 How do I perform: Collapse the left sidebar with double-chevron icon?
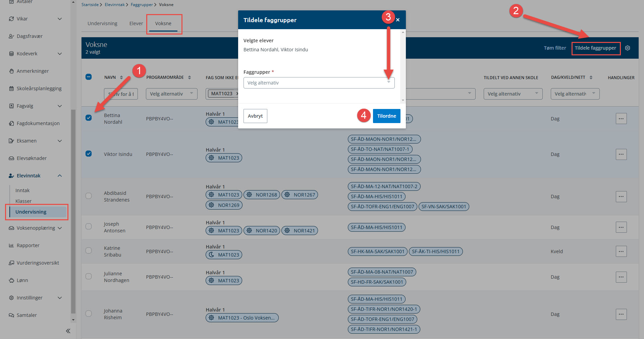coord(68,331)
